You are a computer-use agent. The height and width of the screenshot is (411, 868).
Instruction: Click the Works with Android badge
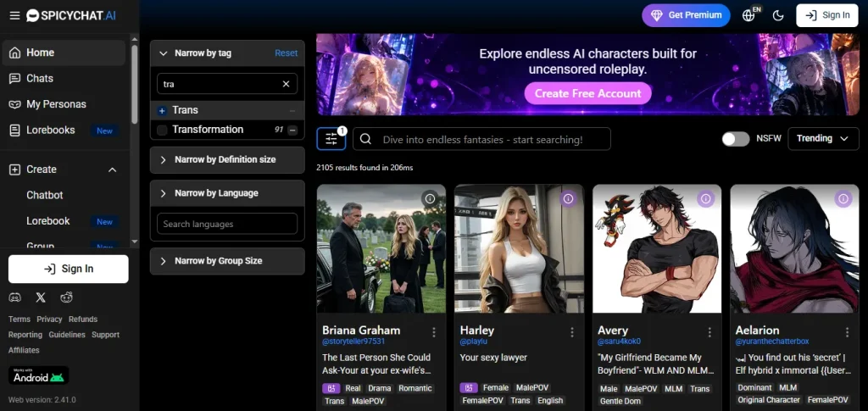(x=39, y=375)
